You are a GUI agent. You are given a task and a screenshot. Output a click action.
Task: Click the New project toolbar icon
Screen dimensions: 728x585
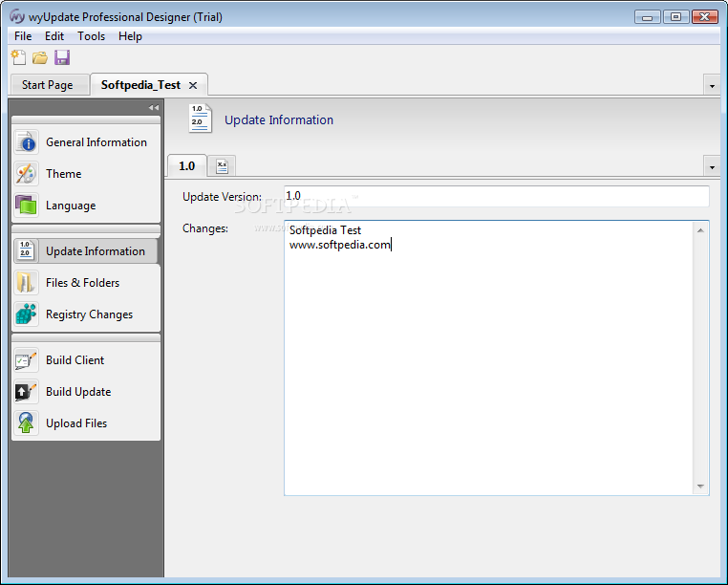18,57
